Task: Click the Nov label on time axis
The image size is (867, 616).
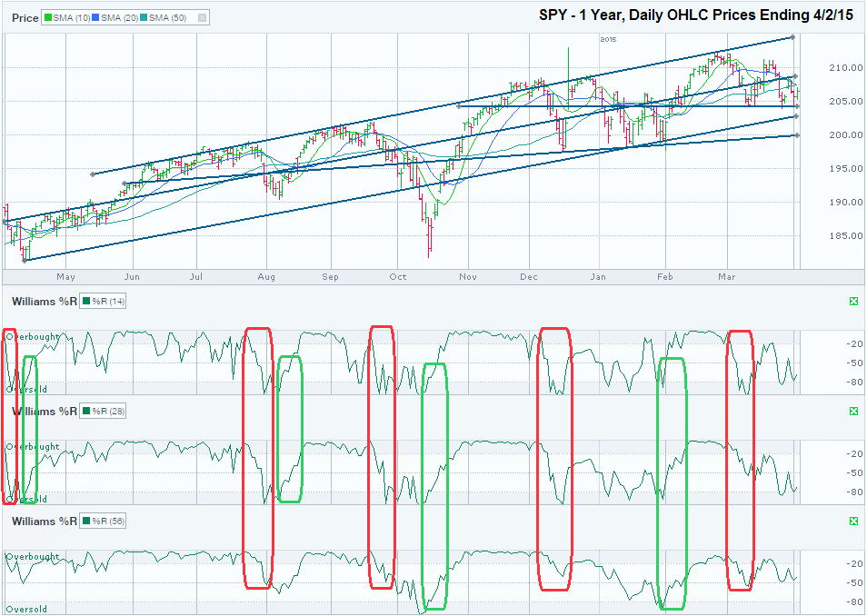Action: pyautogui.click(x=468, y=276)
